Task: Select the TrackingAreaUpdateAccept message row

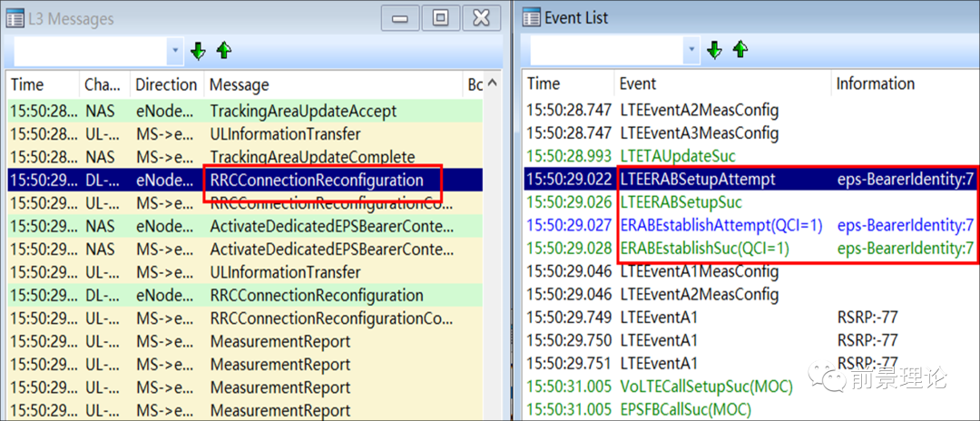Action: [303, 112]
